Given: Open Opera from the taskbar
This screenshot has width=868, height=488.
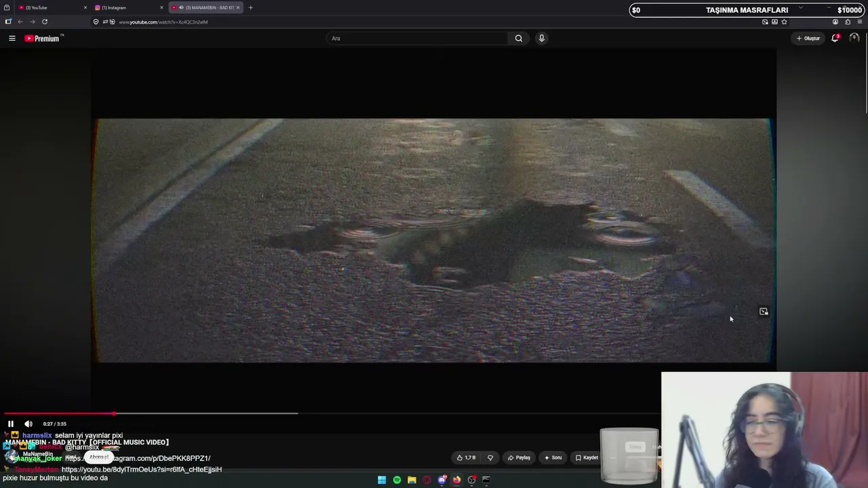Looking at the screenshot, I should click(427, 480).
